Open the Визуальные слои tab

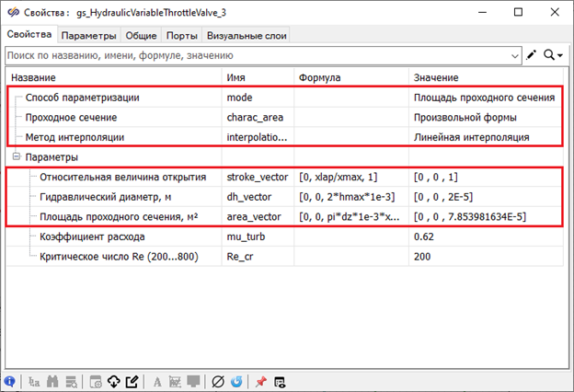coord(247,36)
